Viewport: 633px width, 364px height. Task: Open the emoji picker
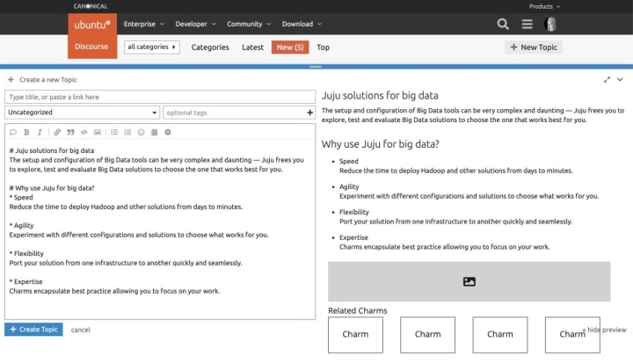point(141,133)
